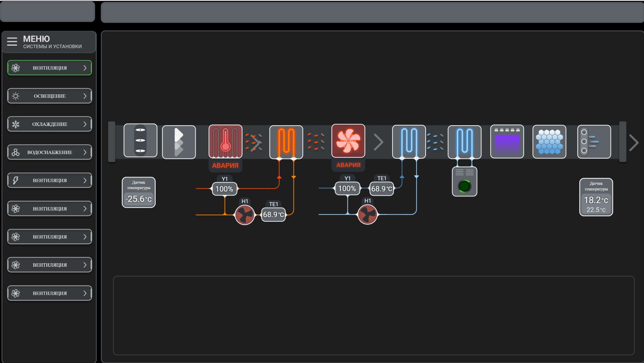Open the filter element at the duct start
The width and height of the screenshot is (644, 363).
point(179,142)
